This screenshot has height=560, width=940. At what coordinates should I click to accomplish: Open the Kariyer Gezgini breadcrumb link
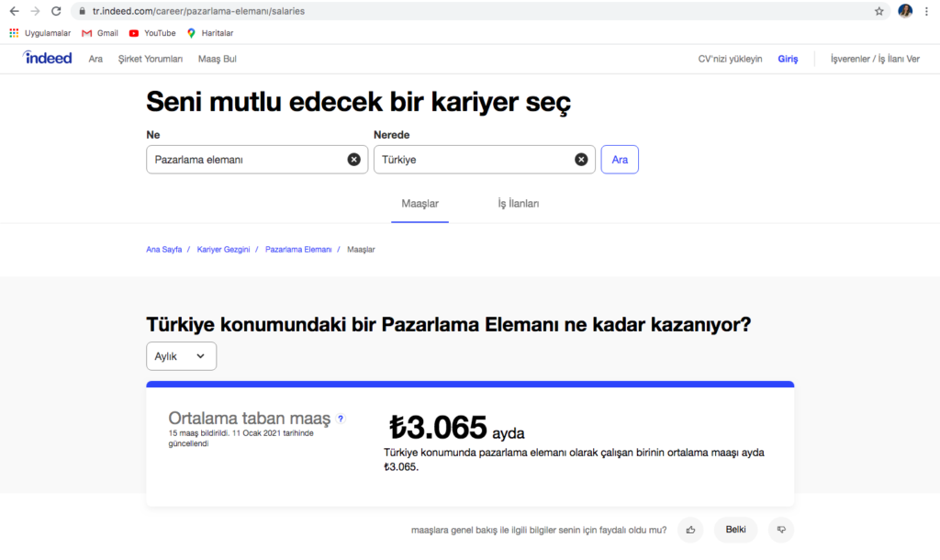[223, 250]
